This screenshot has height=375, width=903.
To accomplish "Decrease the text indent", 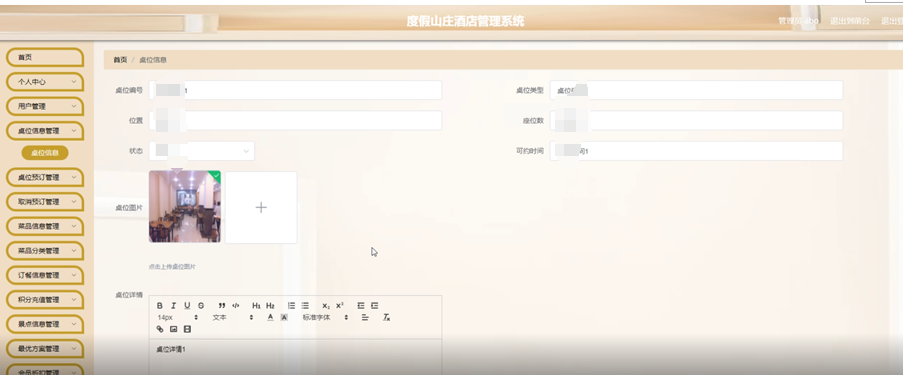I will [361, 306].
